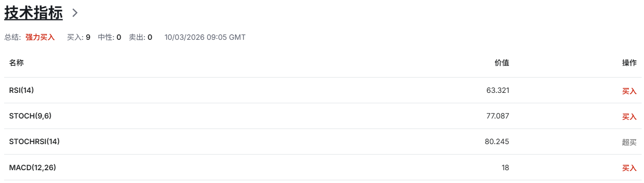
Task: Click the 超买 action in the STOCHRSI row
Action: click(x=629, y=142)
